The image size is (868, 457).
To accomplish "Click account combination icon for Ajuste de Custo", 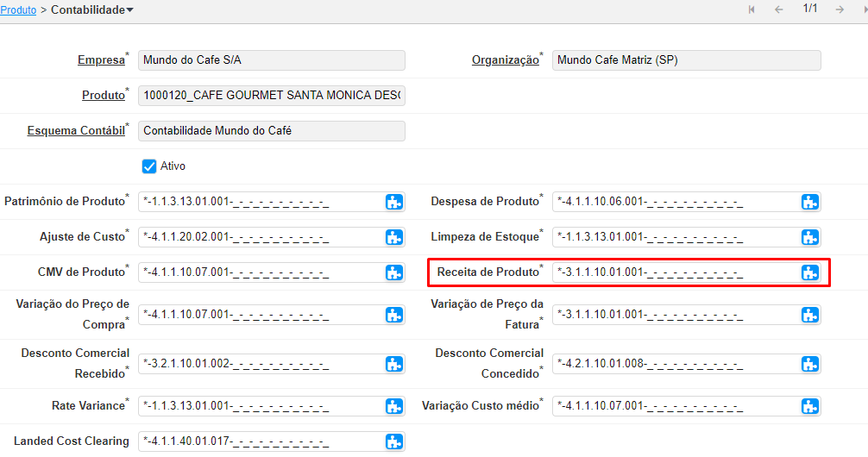I will pos(394,237).
